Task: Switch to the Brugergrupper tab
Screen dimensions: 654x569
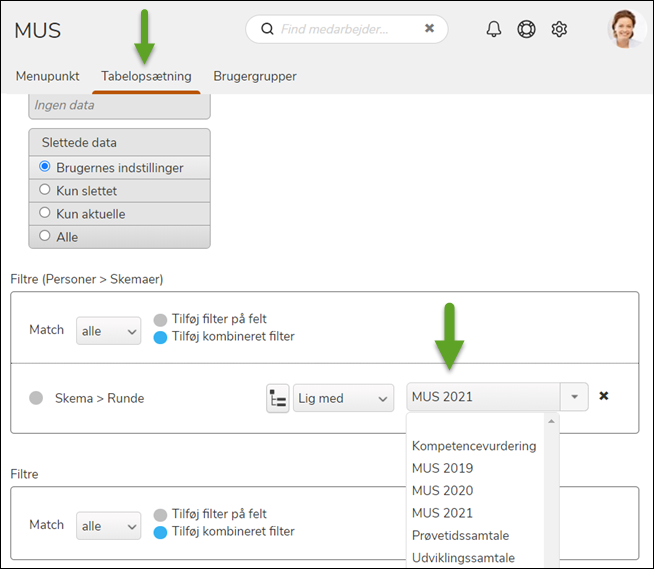Action: pyautogui.click(x=255, y=76)
